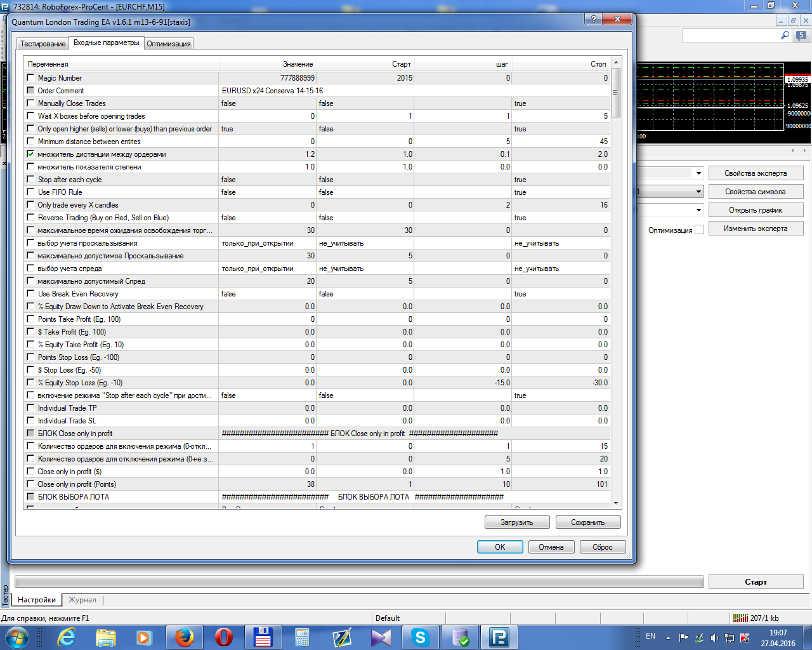Click the chat bubble icon beside search
The width and height of the screenshot is (812, 650).
pos(801,36)
